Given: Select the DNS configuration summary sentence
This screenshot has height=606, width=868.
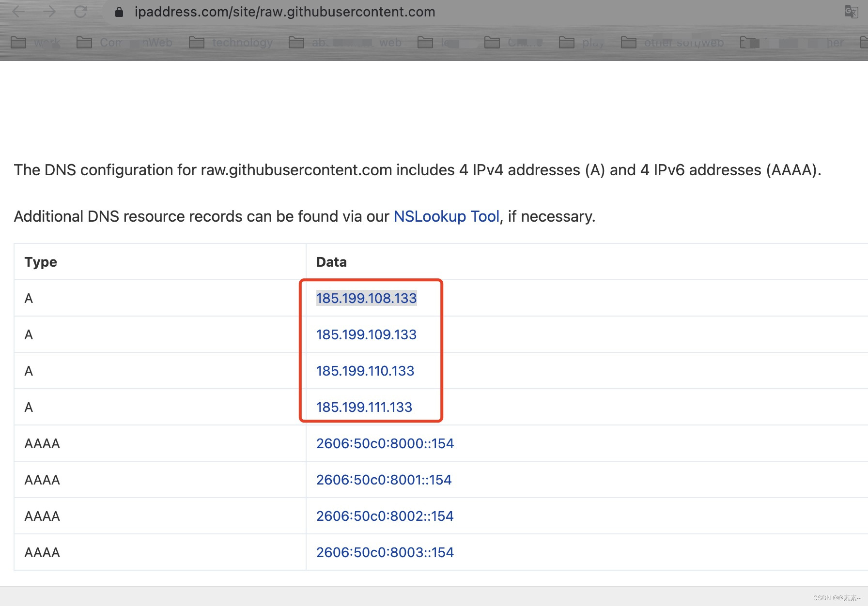Looking at the screenshot, I should [x=418, y=170].
